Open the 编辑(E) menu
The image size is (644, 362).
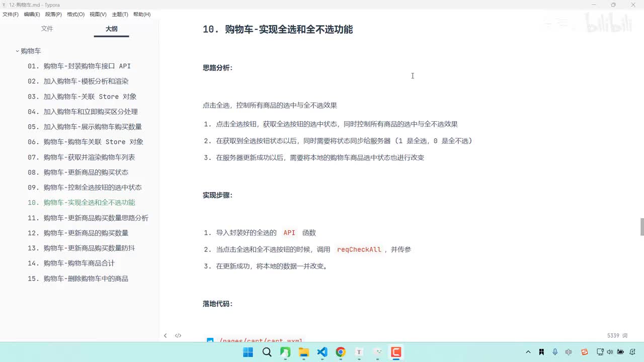[x=32, y=15]
